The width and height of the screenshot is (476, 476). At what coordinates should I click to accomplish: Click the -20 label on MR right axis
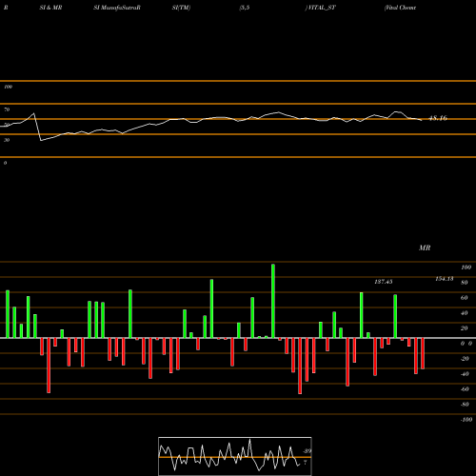tap(465, 359)
